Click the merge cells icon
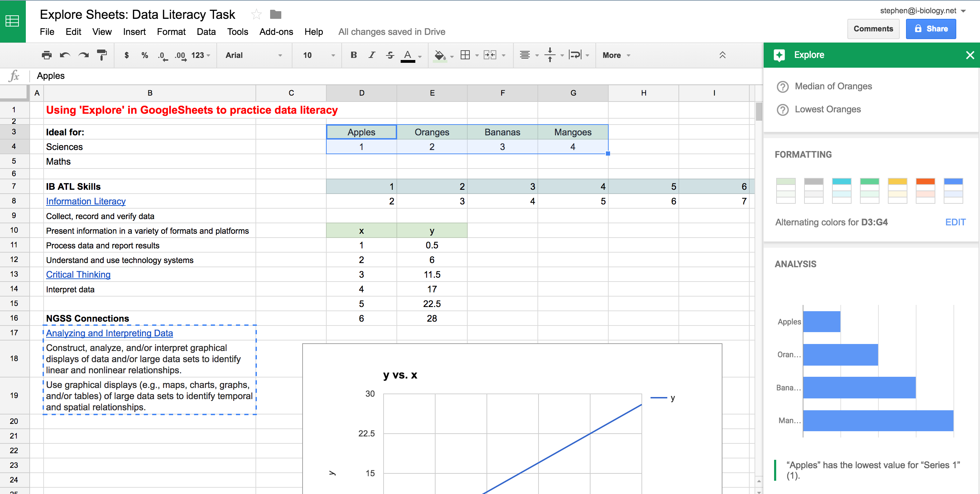 (490, 55)
